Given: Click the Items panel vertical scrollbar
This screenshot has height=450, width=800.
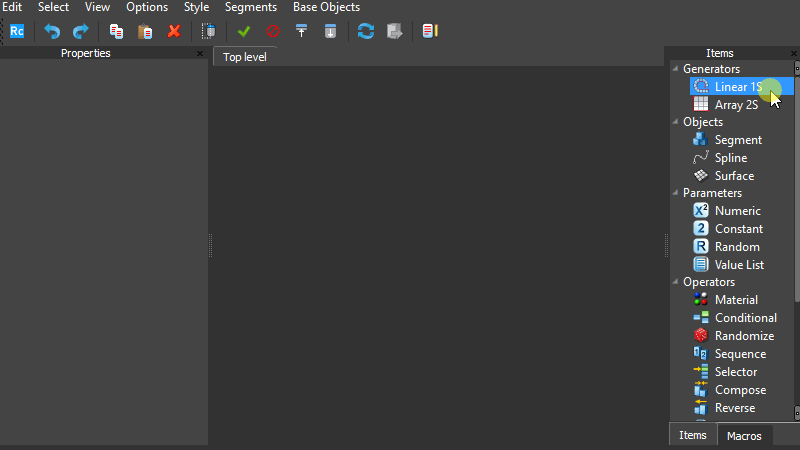Looking at the screenshot, I should (x=796, y=200).
